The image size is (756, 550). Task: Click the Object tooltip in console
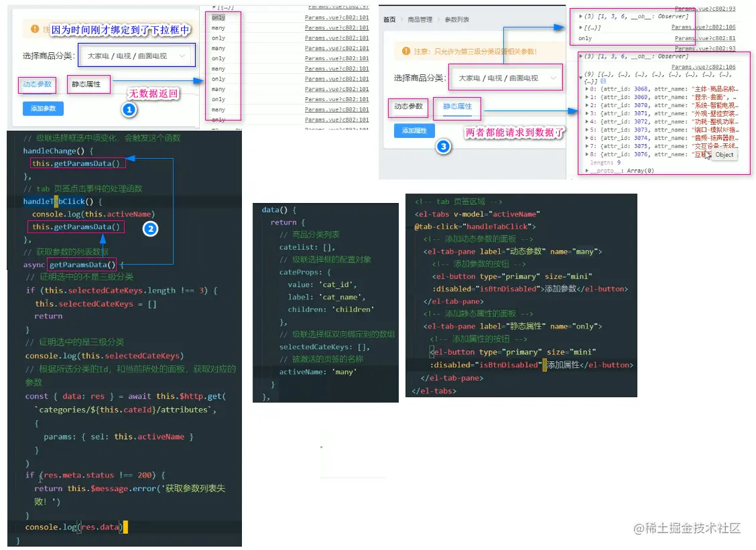tap(724, 155)
